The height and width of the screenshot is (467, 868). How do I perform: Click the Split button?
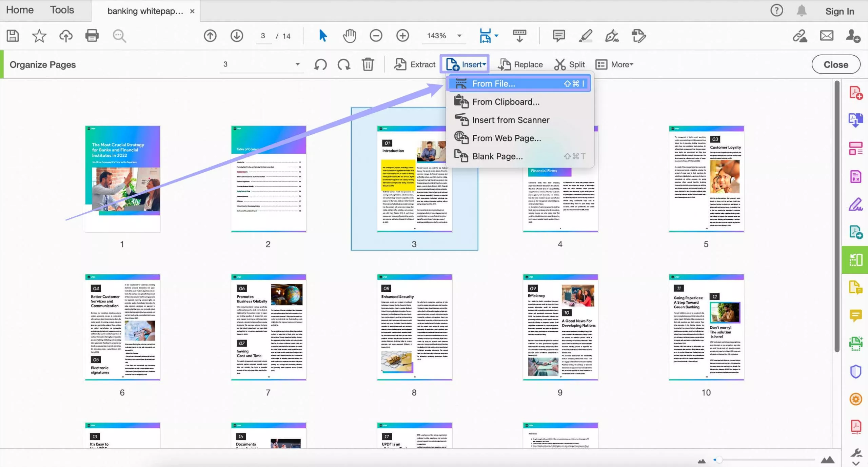click(x=570, y=64)
